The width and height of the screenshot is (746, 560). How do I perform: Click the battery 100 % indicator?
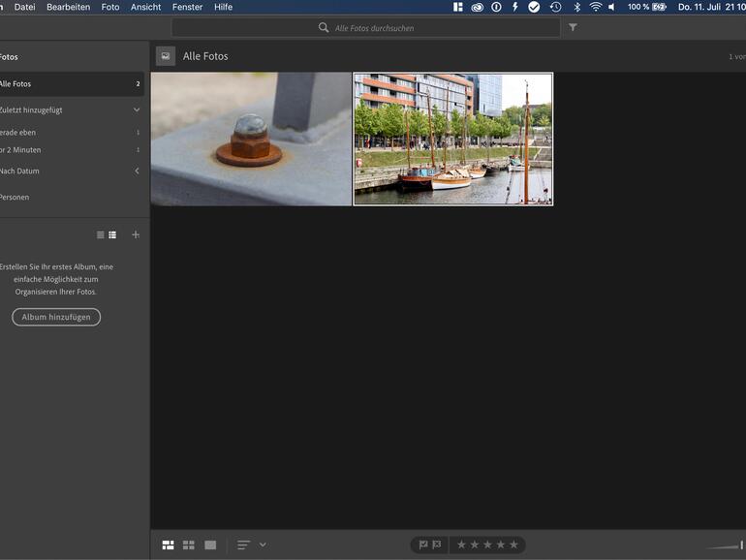click(646, 7)
